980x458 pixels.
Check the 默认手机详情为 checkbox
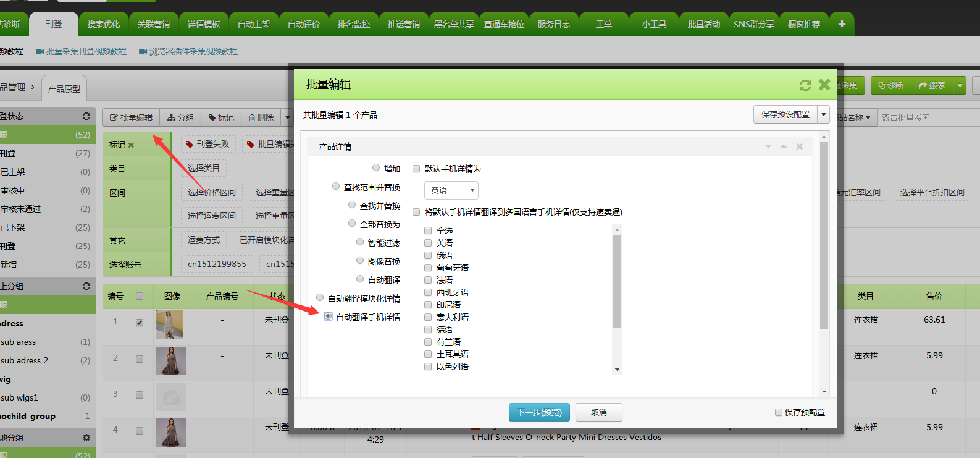(416, 169)
